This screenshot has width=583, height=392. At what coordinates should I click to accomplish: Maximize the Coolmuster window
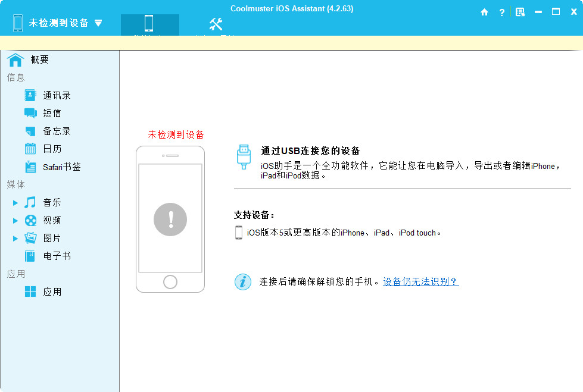click(556, 11)
